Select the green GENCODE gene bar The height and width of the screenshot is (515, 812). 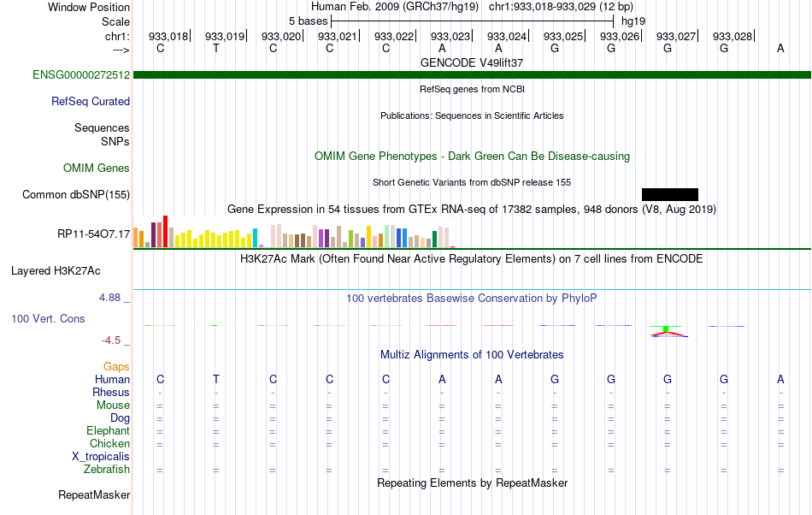473,75
